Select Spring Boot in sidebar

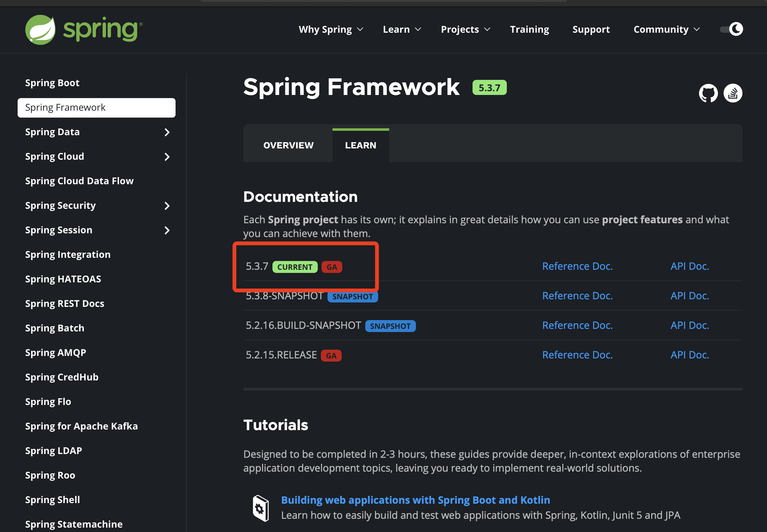coord(52,83)
